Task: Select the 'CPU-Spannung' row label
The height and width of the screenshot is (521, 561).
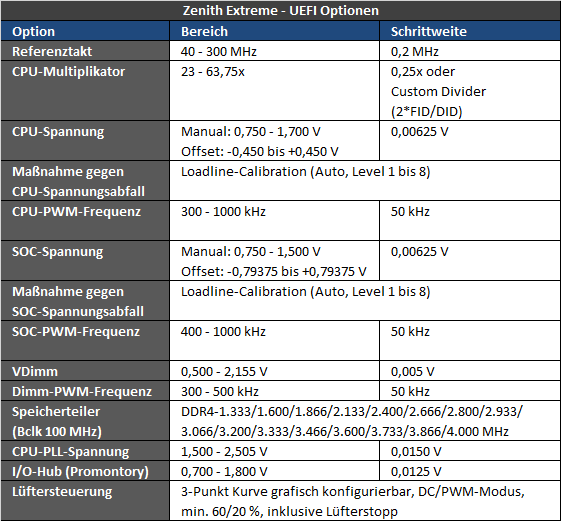Action: (58, 132)
